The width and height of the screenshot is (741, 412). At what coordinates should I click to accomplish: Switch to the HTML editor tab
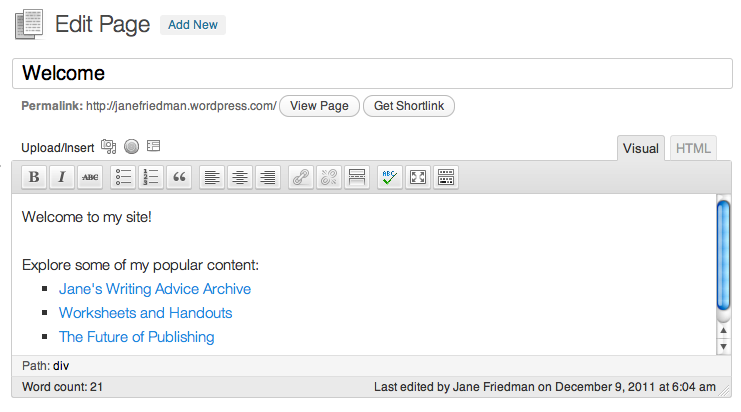(x=693, y=148)
